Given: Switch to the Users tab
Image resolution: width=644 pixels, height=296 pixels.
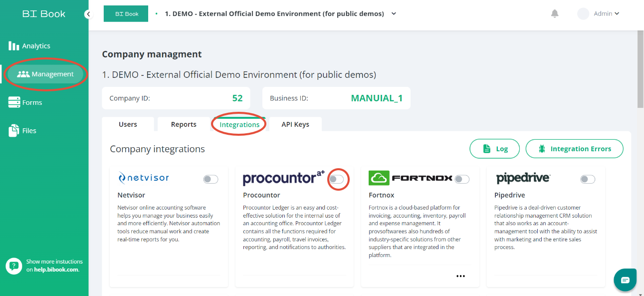Looking at the screenshot, I should click(x=128, y=124).
